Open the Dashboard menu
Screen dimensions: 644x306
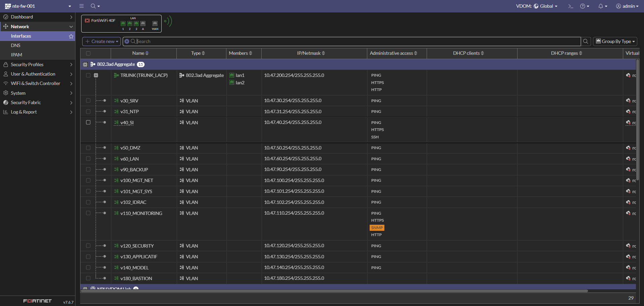point(38,17)
